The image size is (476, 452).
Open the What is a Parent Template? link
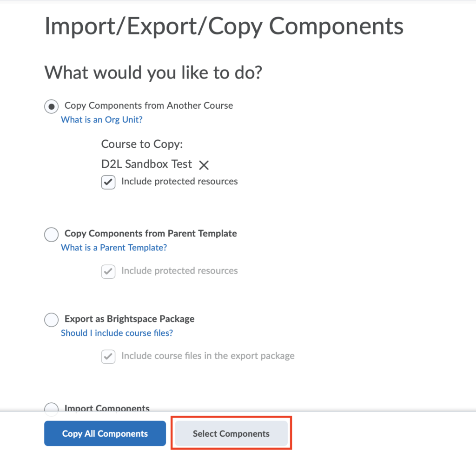click(114, 248)
